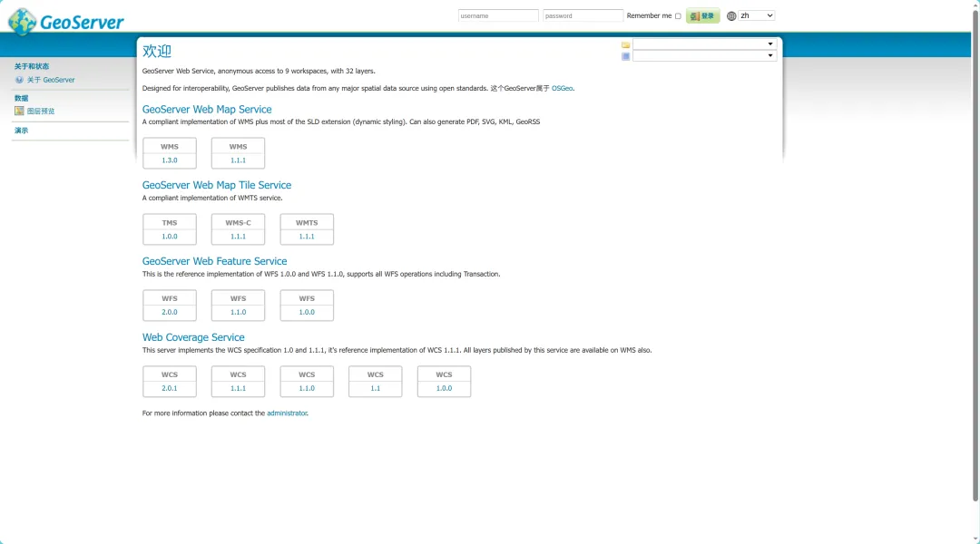The height and width of the screenshot is (544, 980).
Task: Open the zh language dropdown
Action: coord(756,15)
